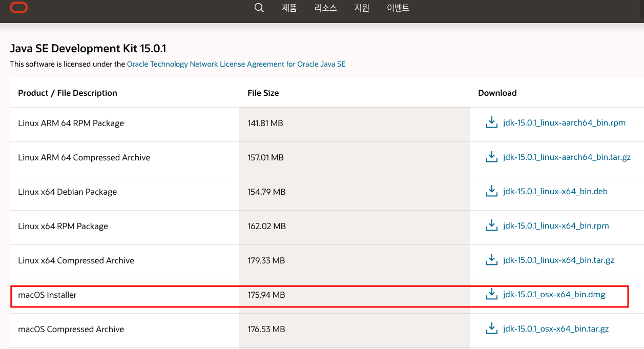Image resolution: width=644 pixels, height=349 pixels.
Task: Click the Oracle logo icon
Action: point(19,7)
